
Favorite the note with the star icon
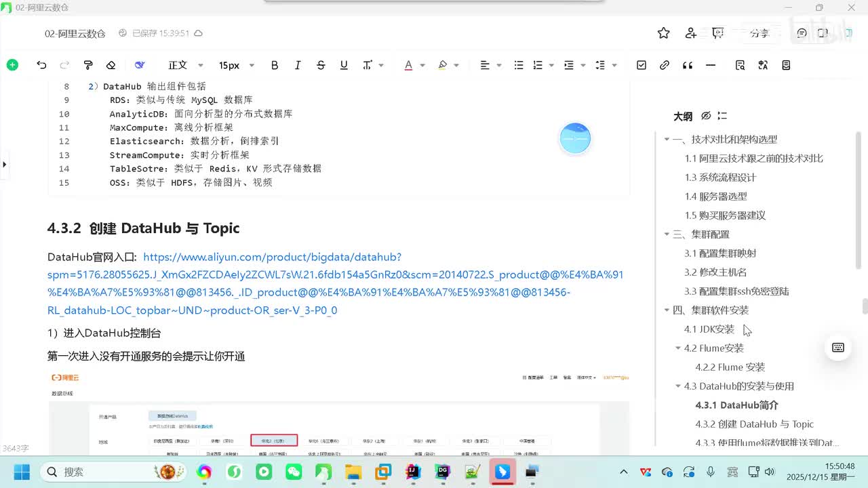[664, 33]
